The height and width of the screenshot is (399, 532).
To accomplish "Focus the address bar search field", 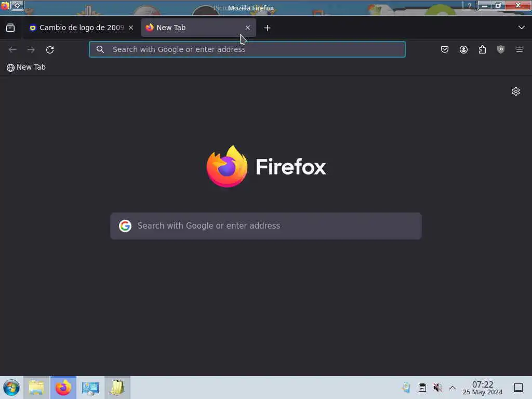I will point(247,49).
